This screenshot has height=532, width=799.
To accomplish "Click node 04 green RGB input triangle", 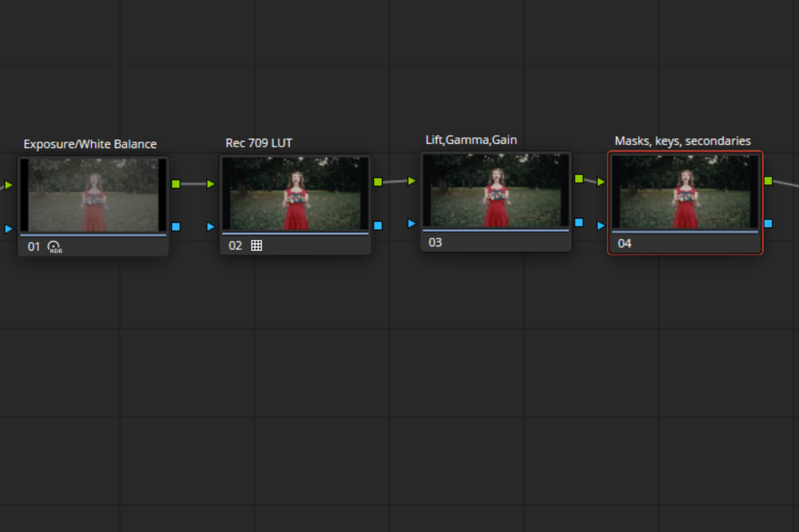I will [x=602, y=182].
